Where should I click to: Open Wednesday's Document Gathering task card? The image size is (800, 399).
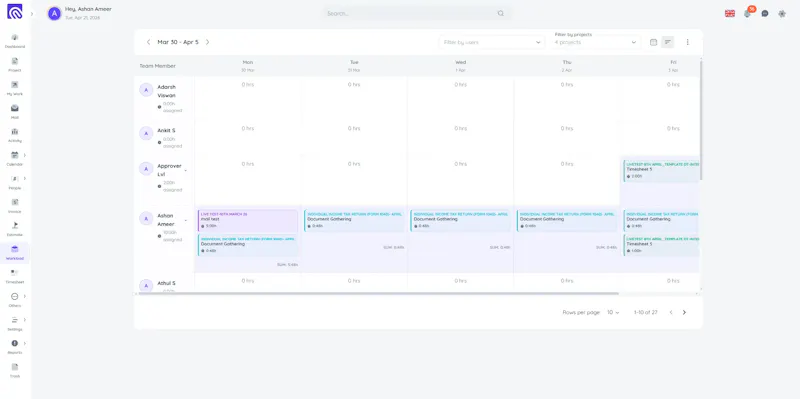pos(460,221)
